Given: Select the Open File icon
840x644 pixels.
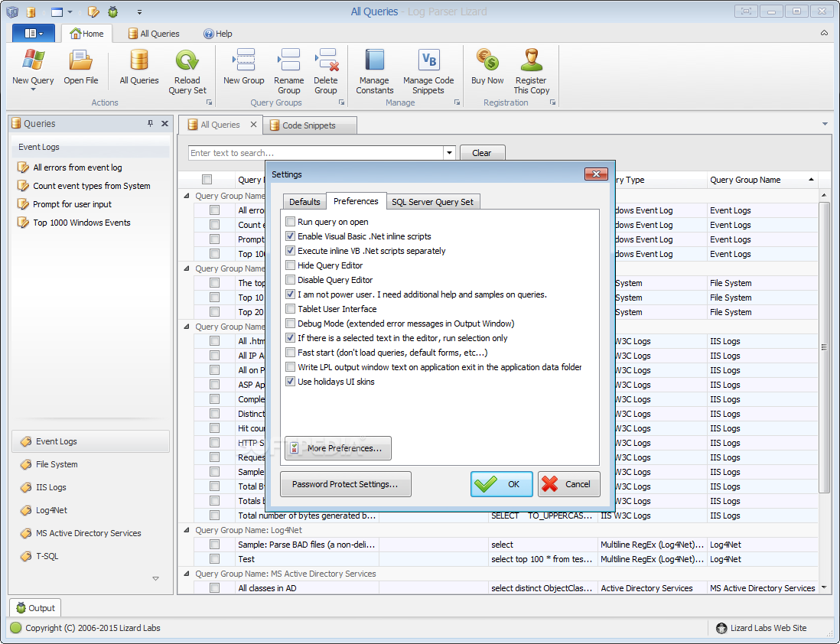Looking at the screenshot, I should tap(81, 68).
